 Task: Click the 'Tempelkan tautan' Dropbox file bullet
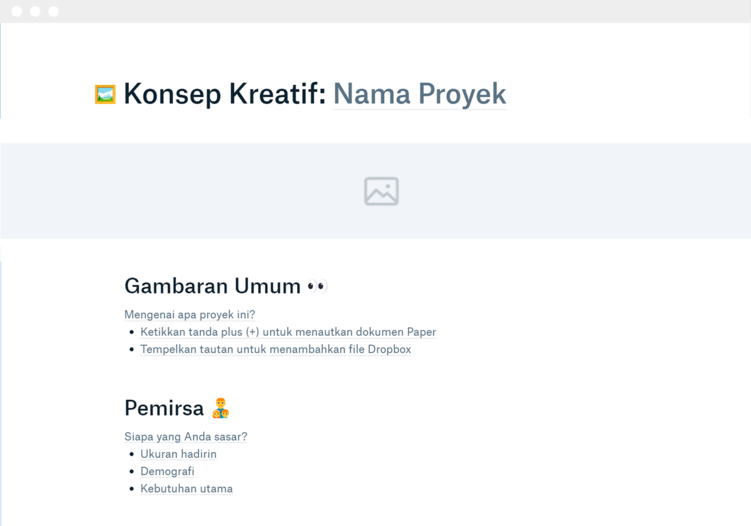(275, 349)
